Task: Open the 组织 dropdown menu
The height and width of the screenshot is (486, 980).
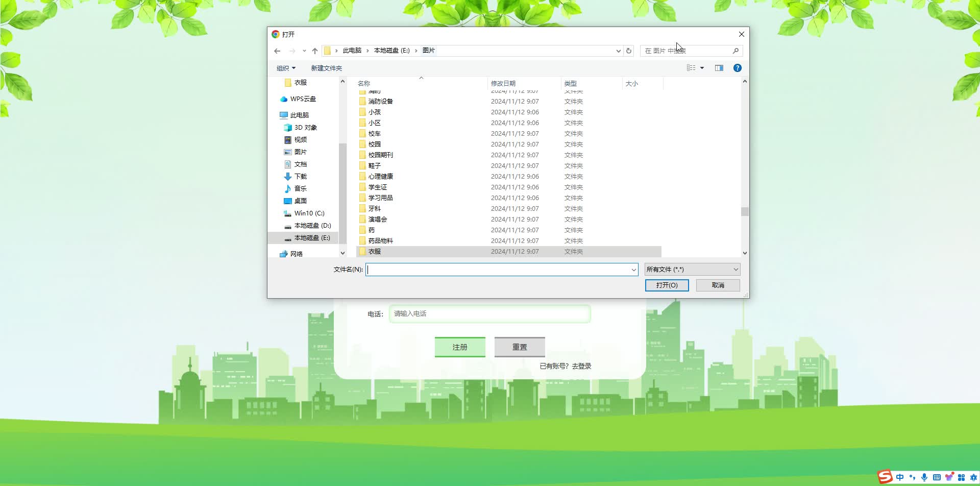Action: click(x=286, y=68)
